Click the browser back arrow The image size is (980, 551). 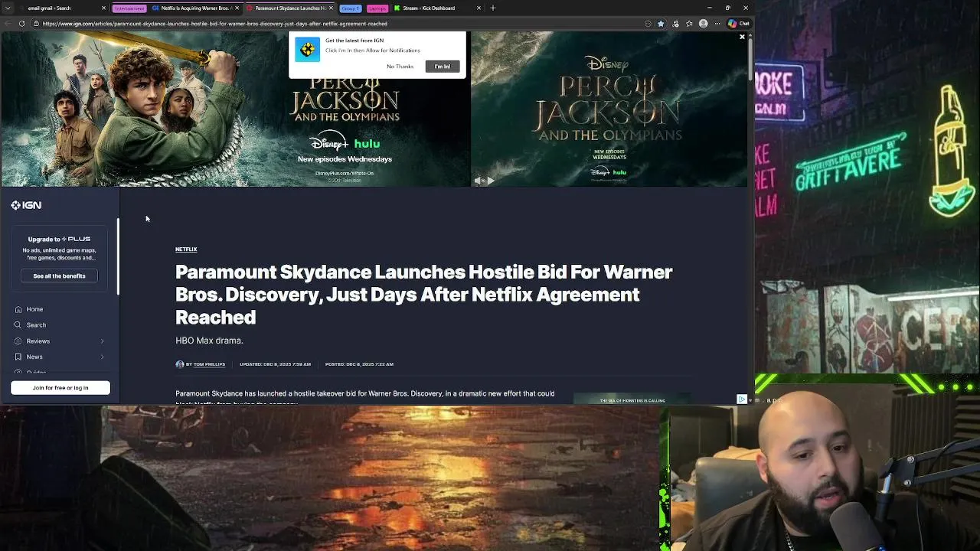tap(8, 23)
